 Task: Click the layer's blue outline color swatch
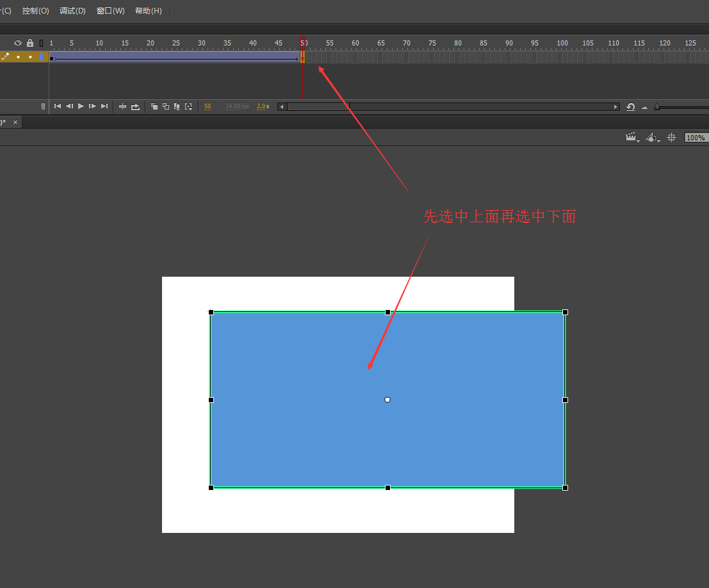pyautogui.click(x=41, y=57)
